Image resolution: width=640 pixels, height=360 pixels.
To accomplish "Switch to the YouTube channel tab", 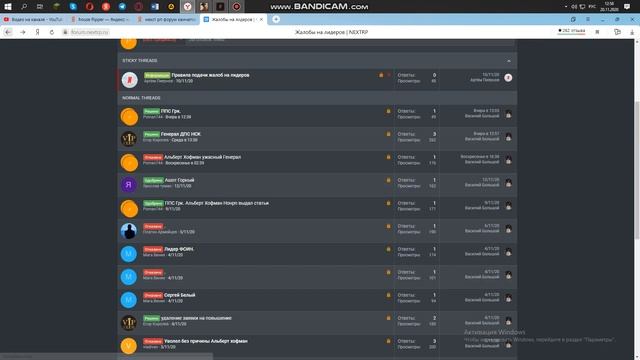I will click(x=33, y=19).
